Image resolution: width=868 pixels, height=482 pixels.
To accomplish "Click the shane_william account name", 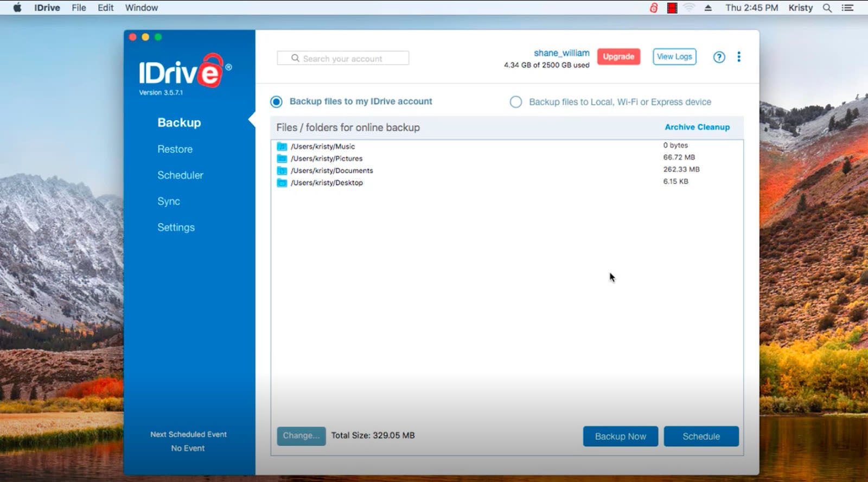I will (561, 53).
